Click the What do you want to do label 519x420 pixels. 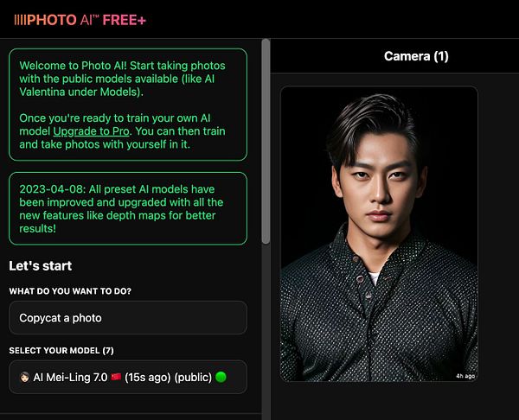point(70,291)
